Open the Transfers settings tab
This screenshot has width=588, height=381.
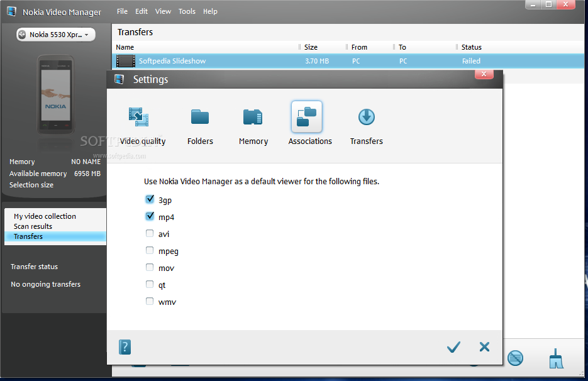point(367,126)
